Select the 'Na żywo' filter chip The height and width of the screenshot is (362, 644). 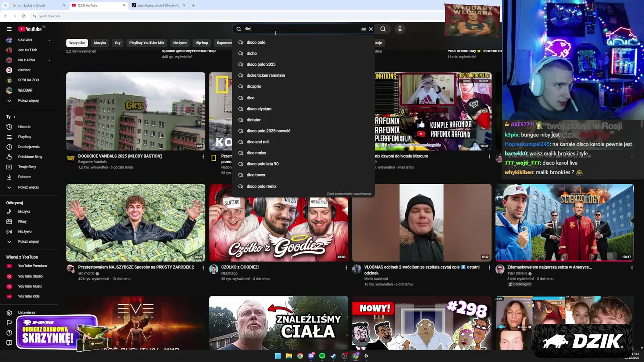pos(180,43)
